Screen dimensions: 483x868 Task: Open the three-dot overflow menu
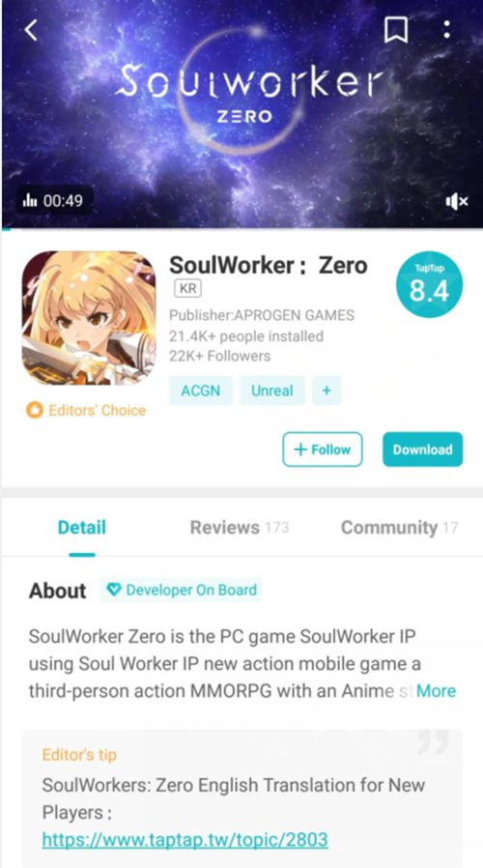446,29
